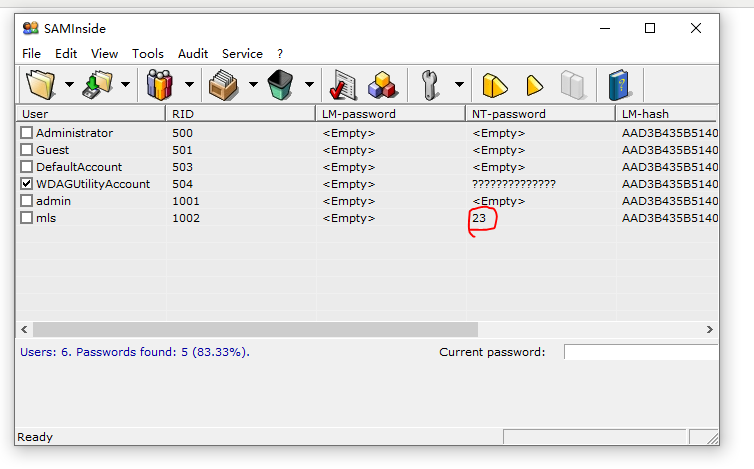
Task: Click the grayed-out stop attack icon
Action: click(x=573, y=85)
